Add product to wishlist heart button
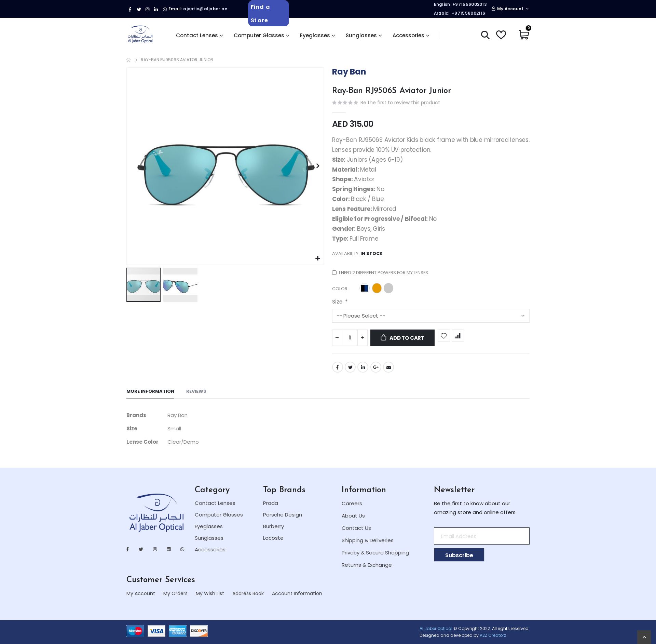This screenshot has width=656, height=644. tap(444, 336)
